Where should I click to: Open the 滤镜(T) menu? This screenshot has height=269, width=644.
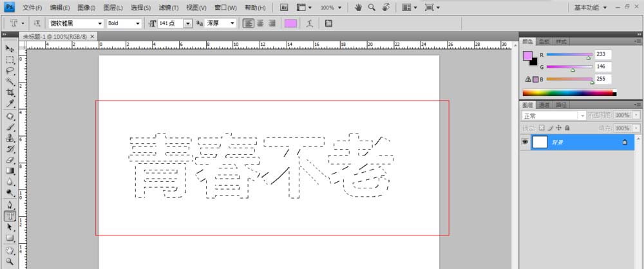click(169, 8)
